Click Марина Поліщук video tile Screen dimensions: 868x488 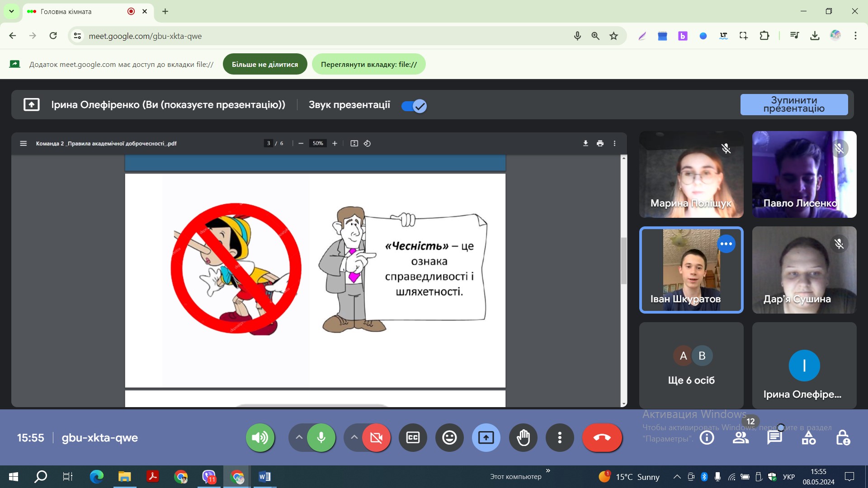coord(691,174)
